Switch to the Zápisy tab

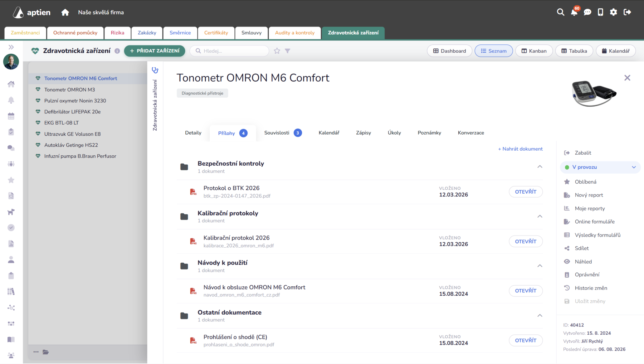364,133
